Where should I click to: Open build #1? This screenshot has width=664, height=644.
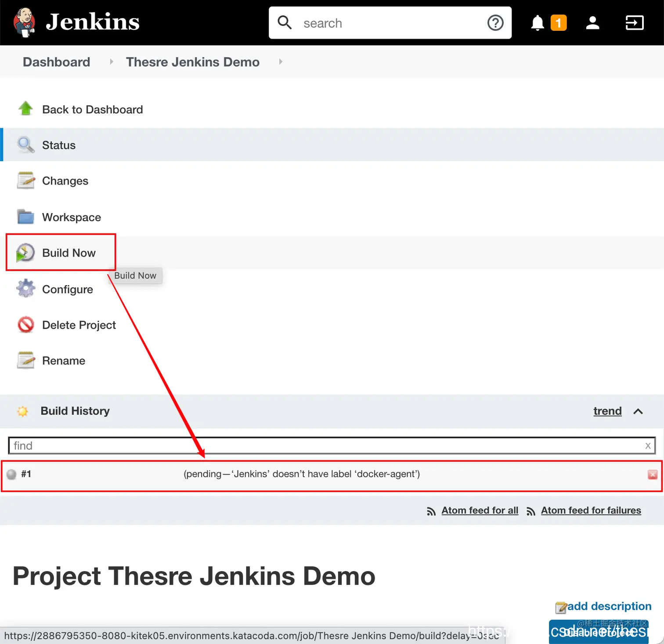tap(26, 474)
